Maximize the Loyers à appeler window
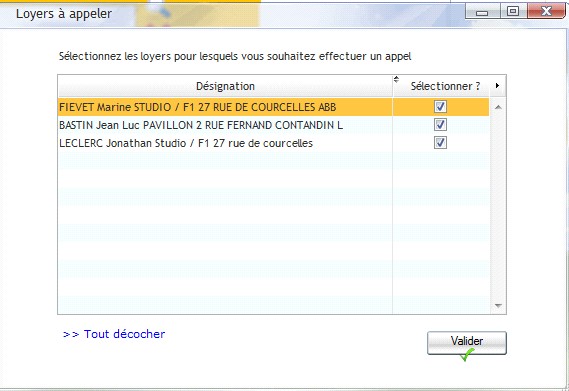 [x=513, y=11]
